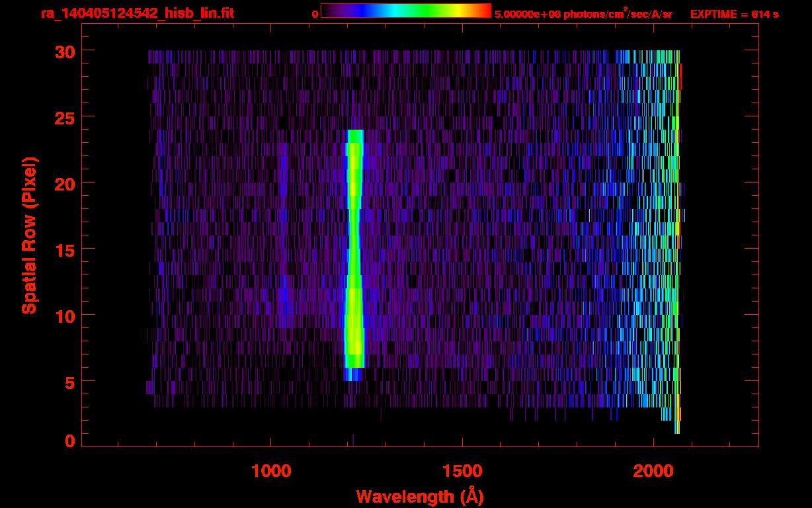
Task: Click the x-axis tick label 2000
Action: [x=653, y=471]
